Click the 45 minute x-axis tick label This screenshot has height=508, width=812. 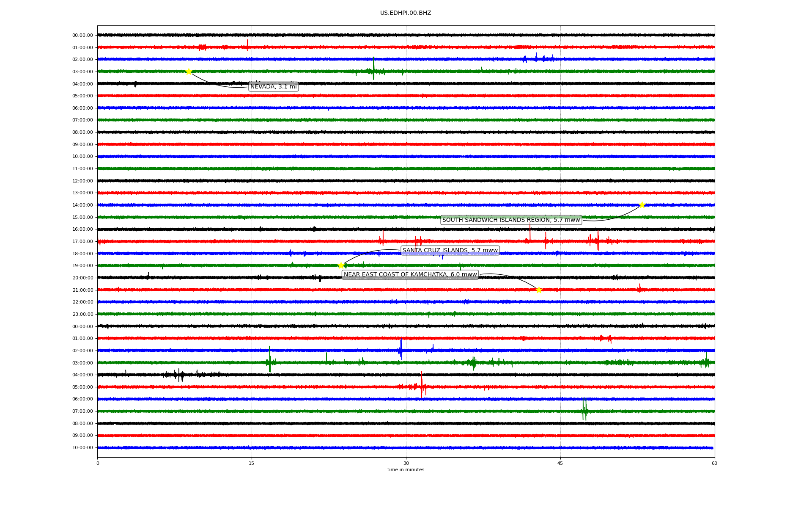pos(560,463)
